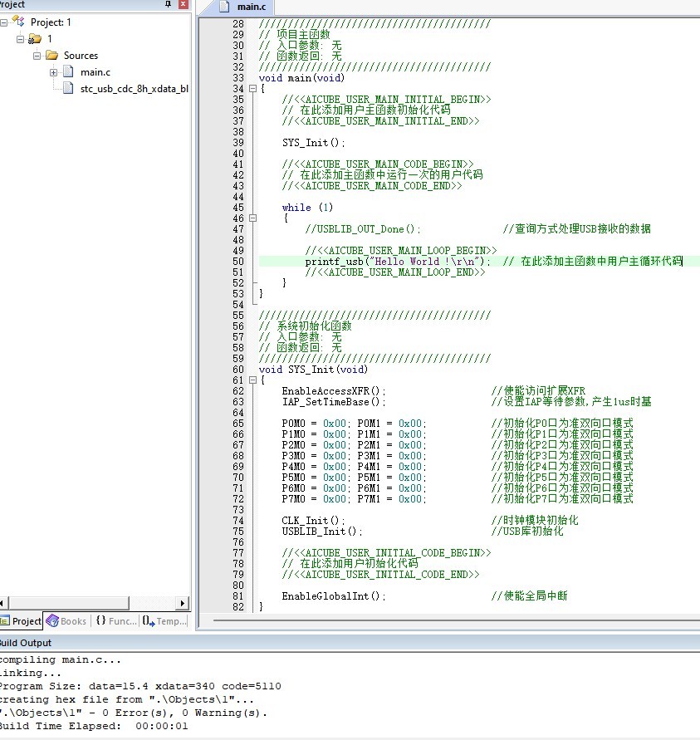Open the Functions tab

pyautogui.click(x=116, y=620)
